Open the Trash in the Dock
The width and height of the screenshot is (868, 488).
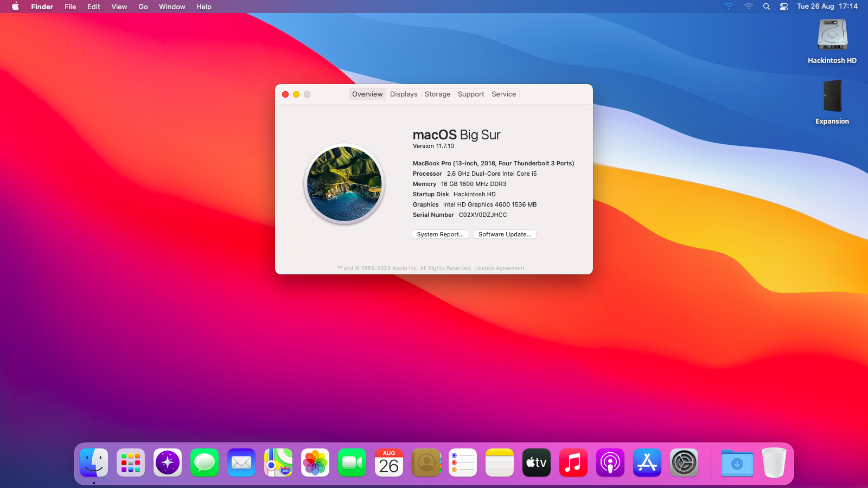click(774, 463)
